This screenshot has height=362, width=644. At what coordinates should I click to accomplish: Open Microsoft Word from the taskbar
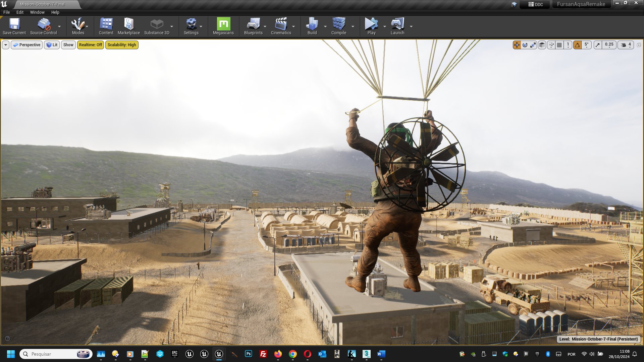381,354
